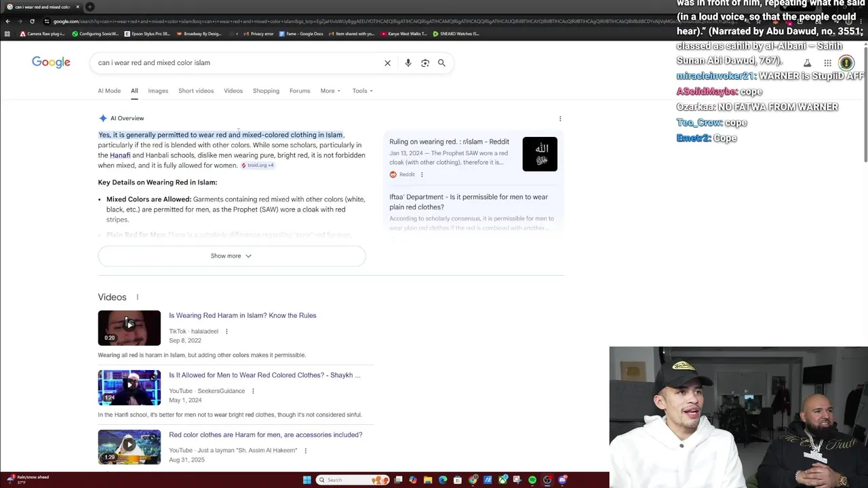This screenshot has width=868, height=488.
Task: Switch to the Images tab
Action: point(158,91)
